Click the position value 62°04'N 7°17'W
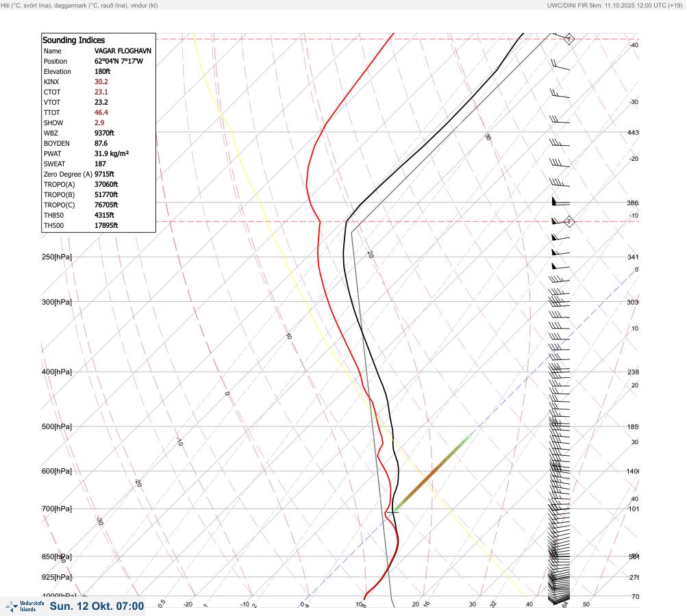Image resolution: width=687 pixels, height=616 pixels. [118, 62]
